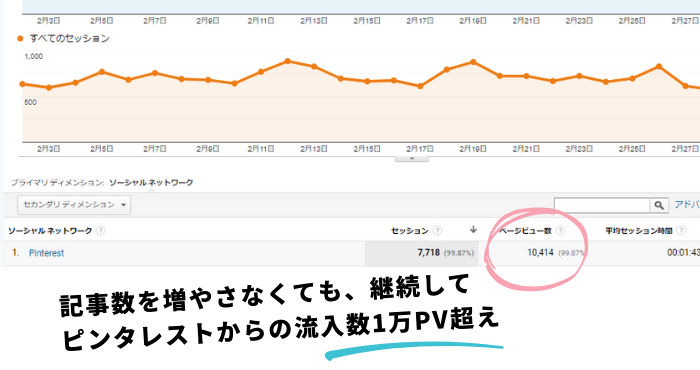This screenshot has width=700, height=370.
Task: Click the ソーシャル ネットワーク column header
Action: tap(50, 231)
